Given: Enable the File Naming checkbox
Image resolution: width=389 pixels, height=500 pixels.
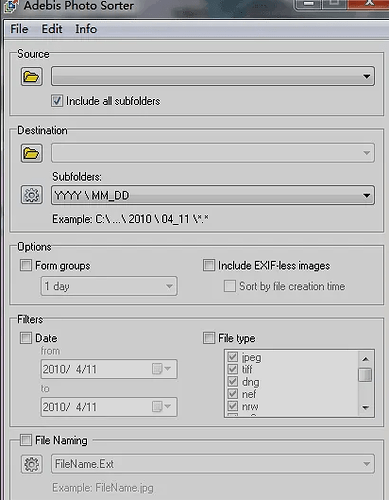Looking at the screenshot, I should (26, 440).
